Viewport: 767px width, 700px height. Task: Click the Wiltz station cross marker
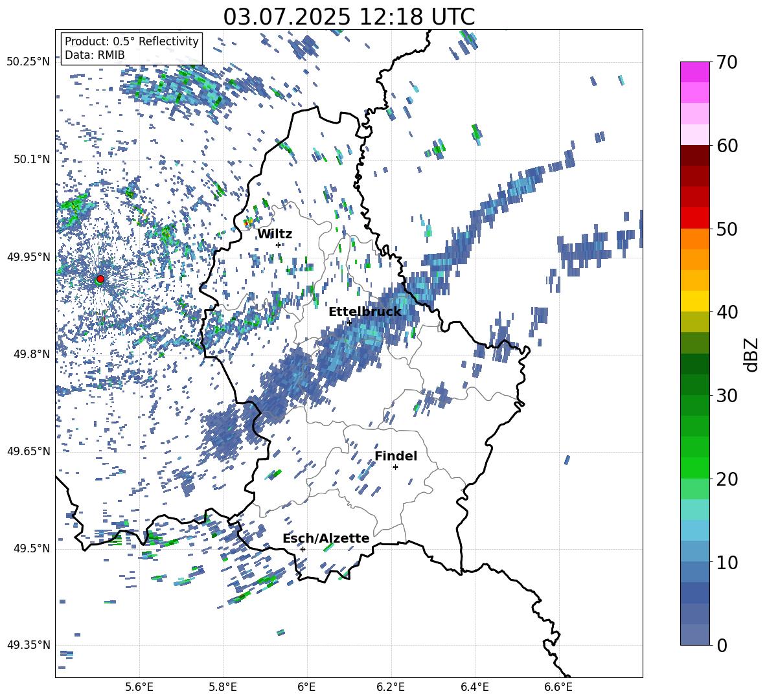(279, 245)
